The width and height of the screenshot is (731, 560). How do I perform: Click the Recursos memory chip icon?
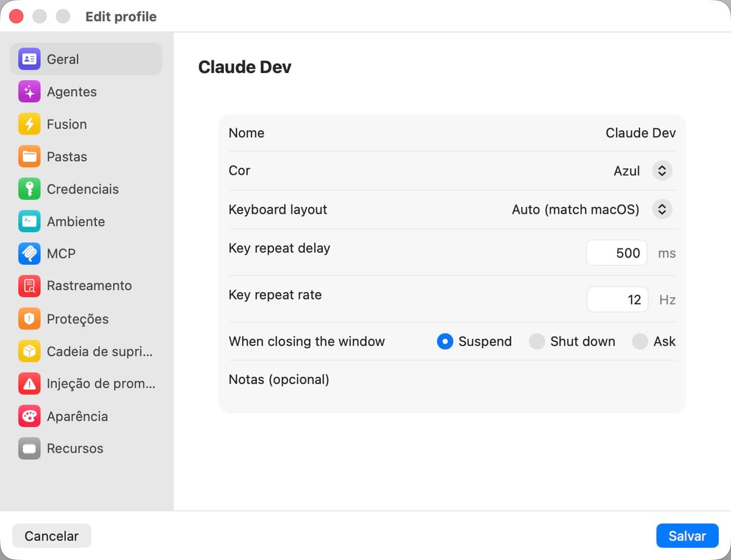(29, 449)
